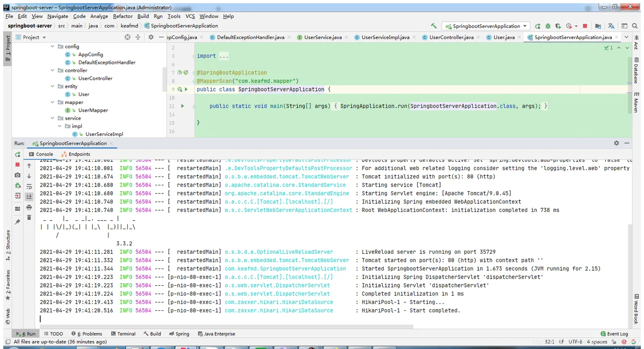The height and width of the screenshot is (349, 644).
Task: Open the Refactor menu
Action: [x=123, y=16]
